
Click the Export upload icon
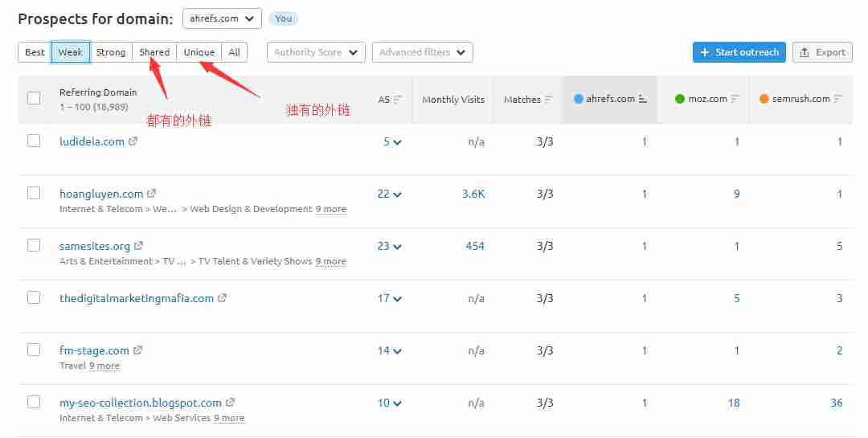(805, 52)
